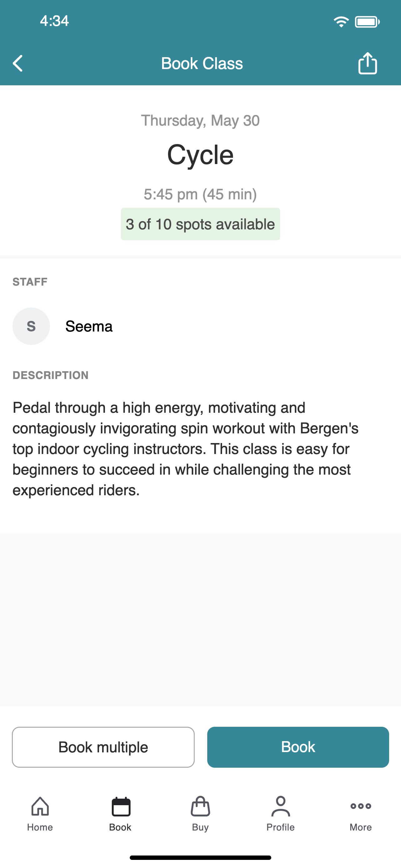Click the teal Book button

298,747
